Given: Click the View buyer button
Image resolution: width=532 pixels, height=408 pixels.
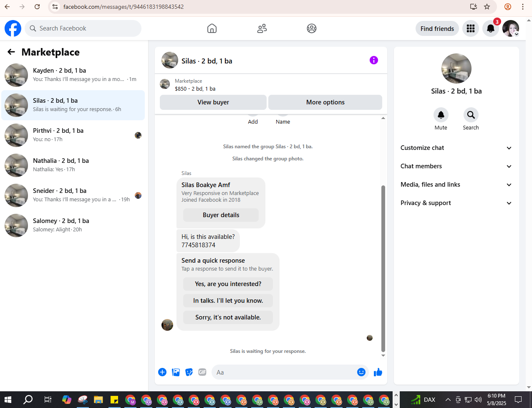Looking at the screenshot, I should click(x=213, y=102).
